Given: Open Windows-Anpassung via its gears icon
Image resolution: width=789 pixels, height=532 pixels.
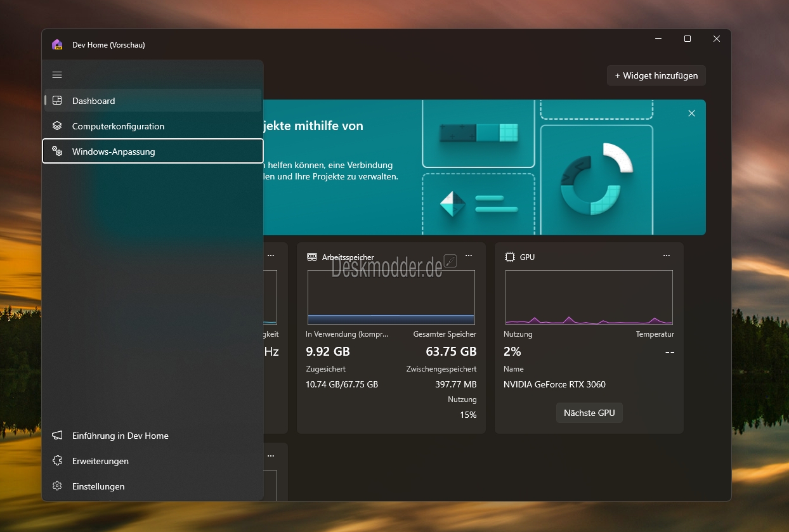Looking at the screenshot, I should (x=57, y=152).
